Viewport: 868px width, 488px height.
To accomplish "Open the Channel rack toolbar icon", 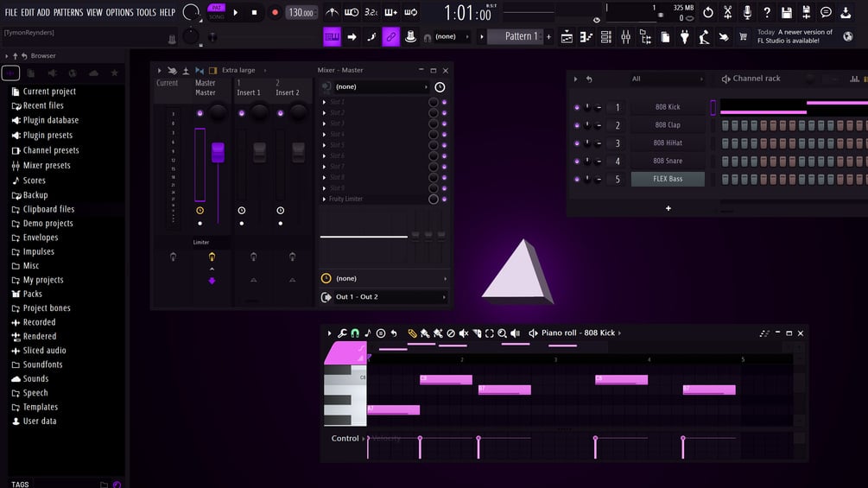I will 606,37.
